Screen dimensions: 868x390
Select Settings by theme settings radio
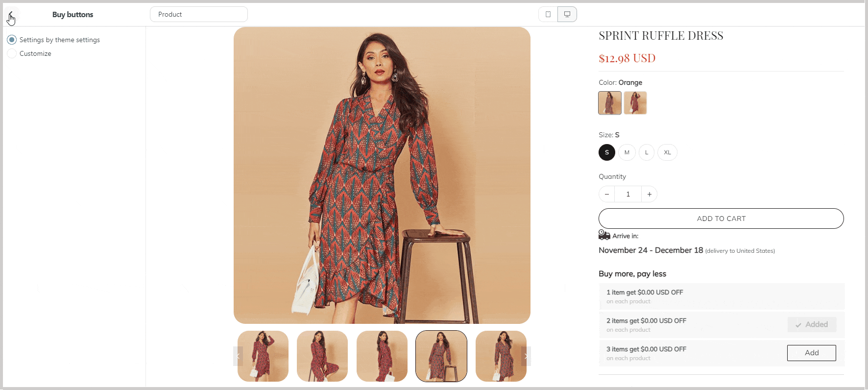[x=12, y=40]
